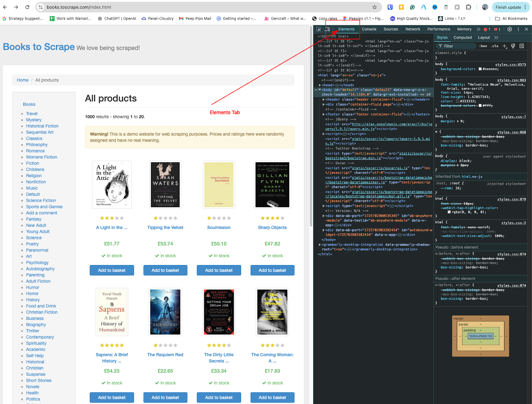Image resolution: width=532 pixels, height=404 pixels.
Task: Click the Chrome extensions puzzle icon
Action: coord(469,7)
